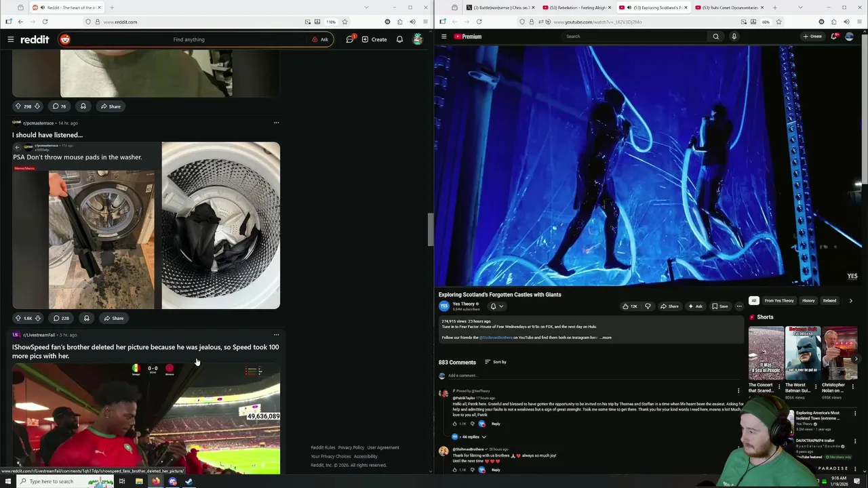Open r/LivestreamFail subreddit link

39,335
